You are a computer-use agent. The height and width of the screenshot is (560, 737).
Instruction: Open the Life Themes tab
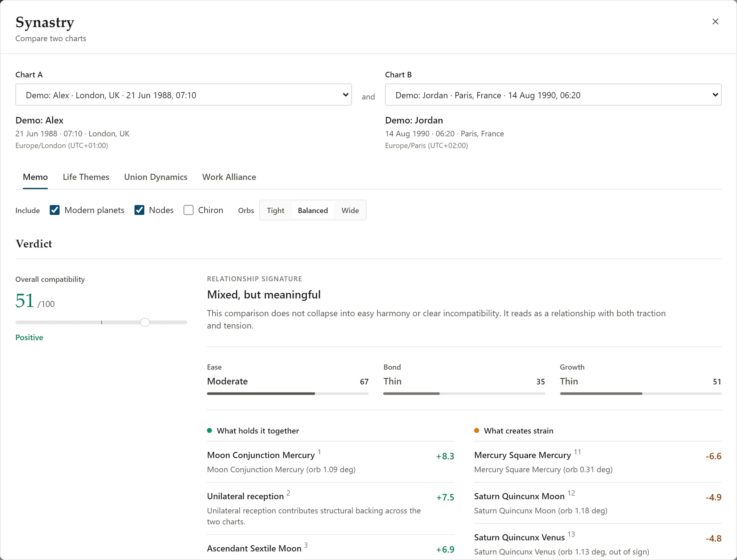[x=86, y=177]
